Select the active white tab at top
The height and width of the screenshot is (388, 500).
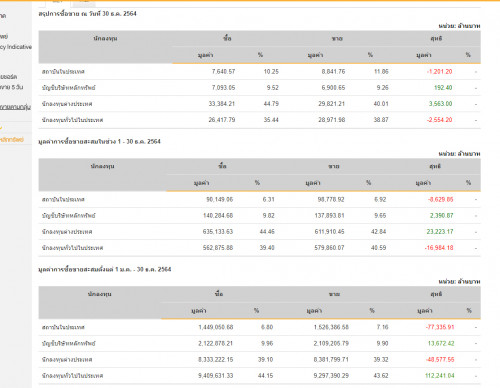pyautogui.click(x=57, y=3)
